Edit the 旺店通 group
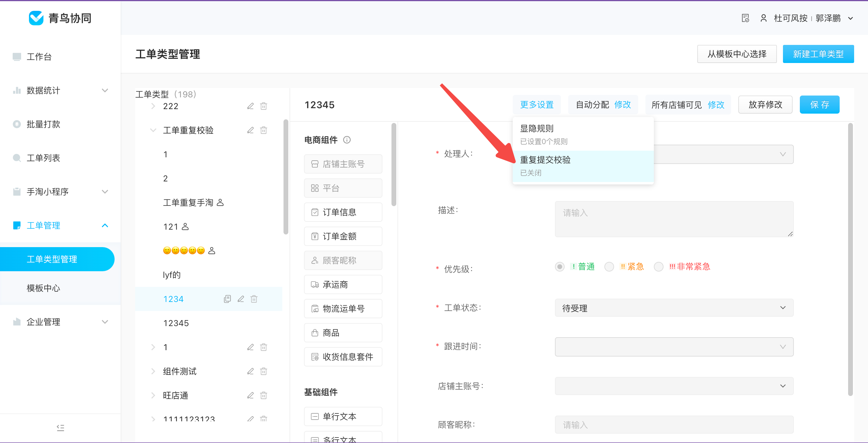The height and width of the screenshot is (443, 868). click(250, 395)
